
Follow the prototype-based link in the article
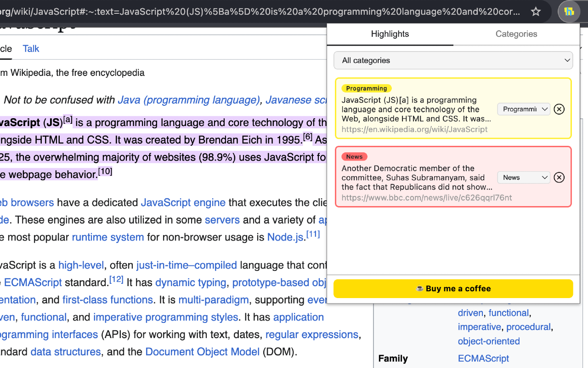coord(279,282)
